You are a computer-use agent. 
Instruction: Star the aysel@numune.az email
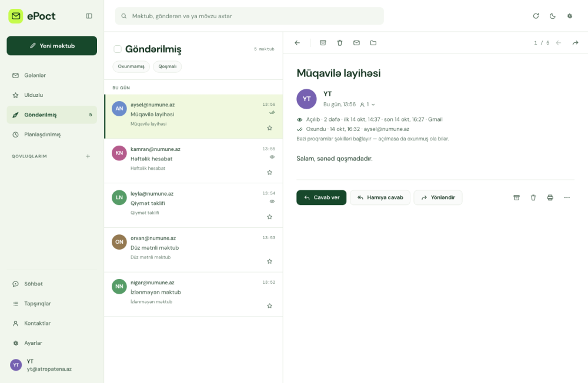click(270, 128)
